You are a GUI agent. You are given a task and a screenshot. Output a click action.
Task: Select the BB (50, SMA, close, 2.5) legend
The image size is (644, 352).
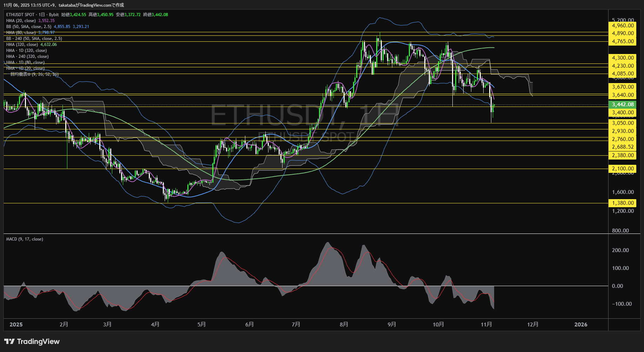click(29, 27)
